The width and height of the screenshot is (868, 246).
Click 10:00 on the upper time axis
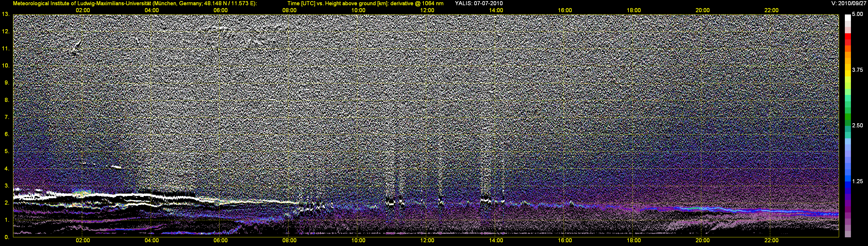(x=358, y=10)
